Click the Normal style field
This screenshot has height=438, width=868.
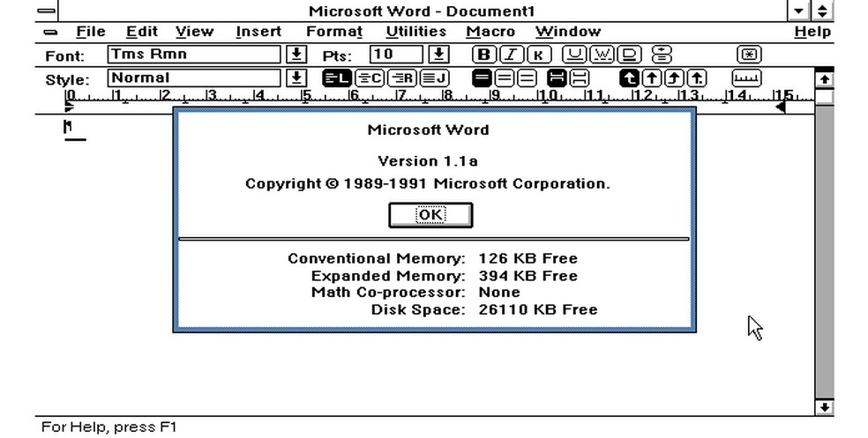pyautogui.click(x=194, y=78)
